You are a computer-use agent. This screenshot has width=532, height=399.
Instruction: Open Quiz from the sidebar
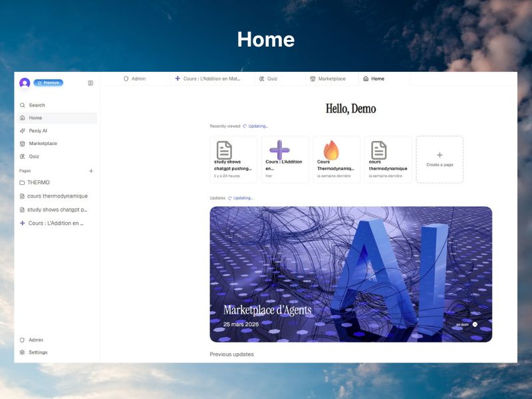[x=34, y=156]
